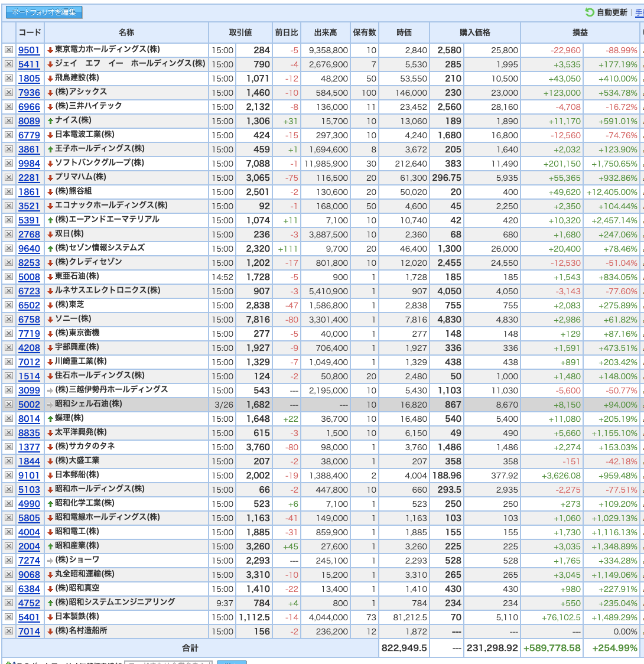This screenshot has width=644, height=664.
Task: Click stock name (株)サカタのタネ
Action: (84, 446)
